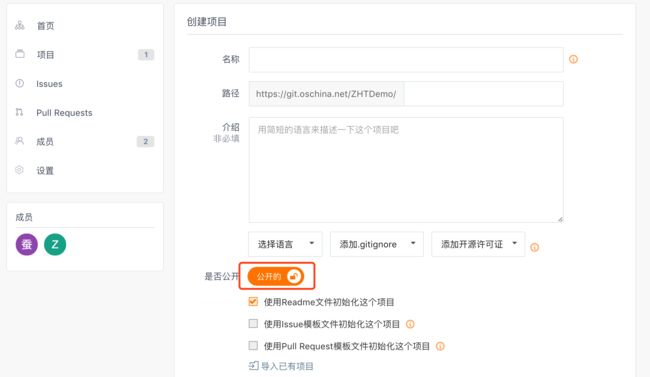The image size is (650, 377).
Task: Click the 名称 name input field
Action: (x=406, y=60)
